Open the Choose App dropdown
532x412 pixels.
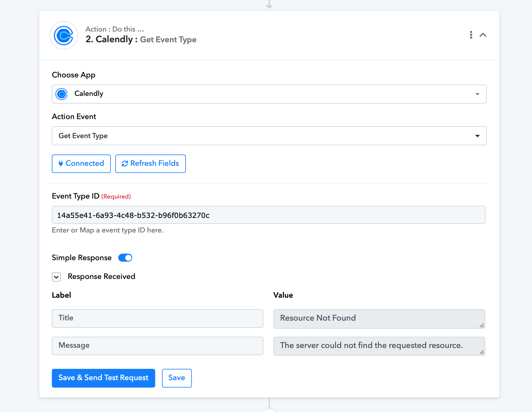click(269, 94)
